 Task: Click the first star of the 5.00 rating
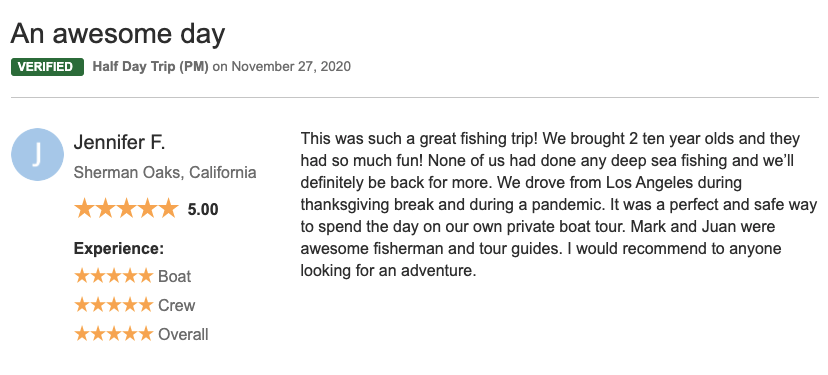point(84,209)
